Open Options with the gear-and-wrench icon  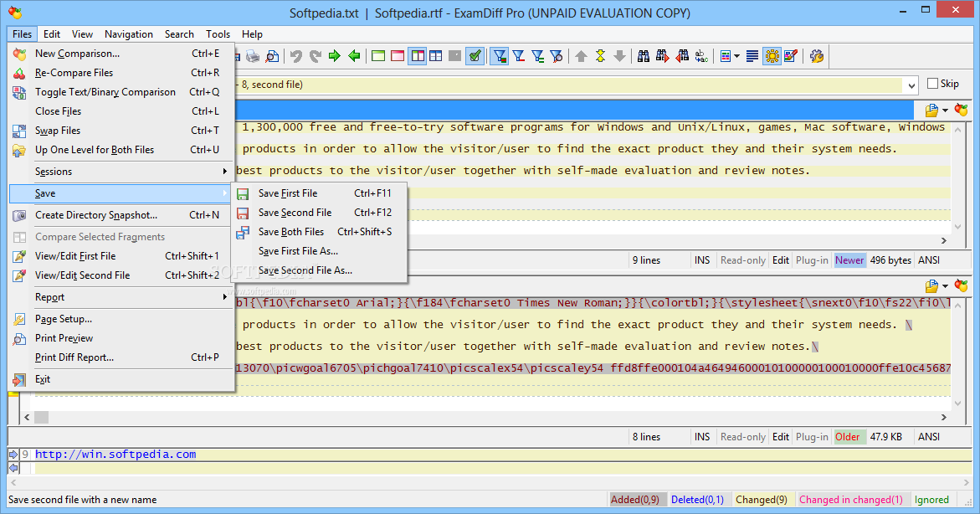816,56
